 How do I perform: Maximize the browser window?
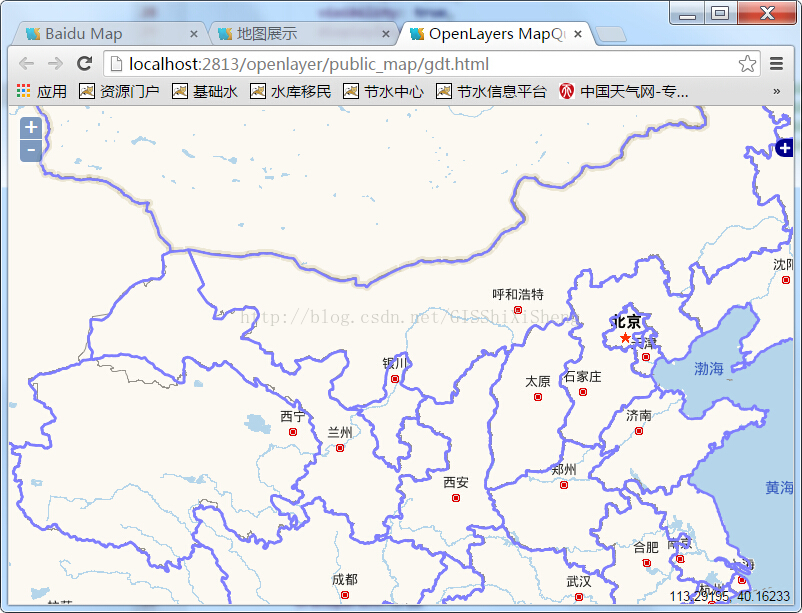tap(720, 14)
